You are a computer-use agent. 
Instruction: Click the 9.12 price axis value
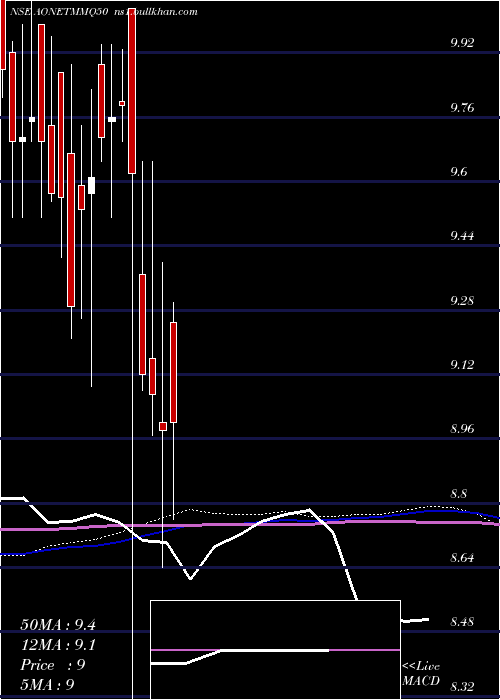click(x=462, y=365)
